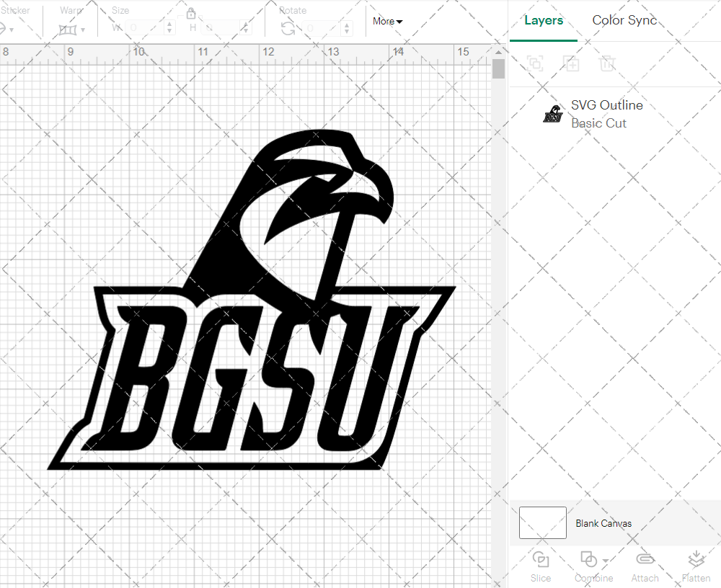
Task: Click the Basic Cut link
Action: (x=598, y=123)
